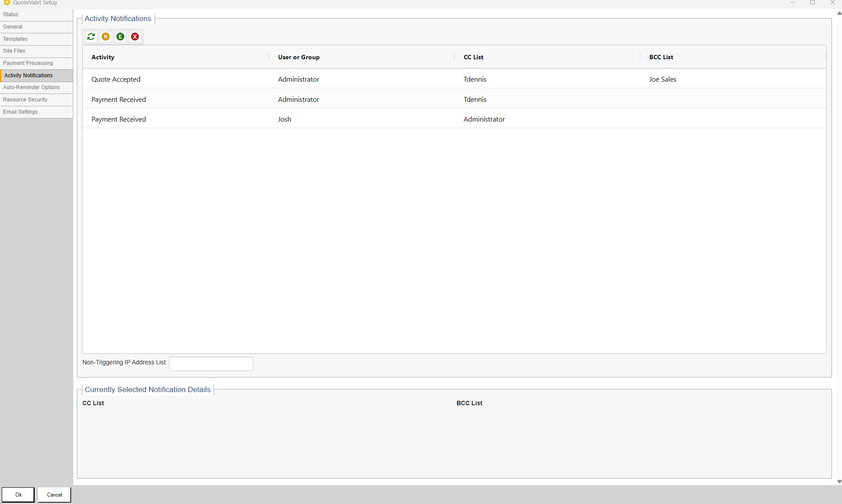Click the orange N new notification icon
Image resolution: width=842 pixels, height=504 pixels.
(106, 37)
